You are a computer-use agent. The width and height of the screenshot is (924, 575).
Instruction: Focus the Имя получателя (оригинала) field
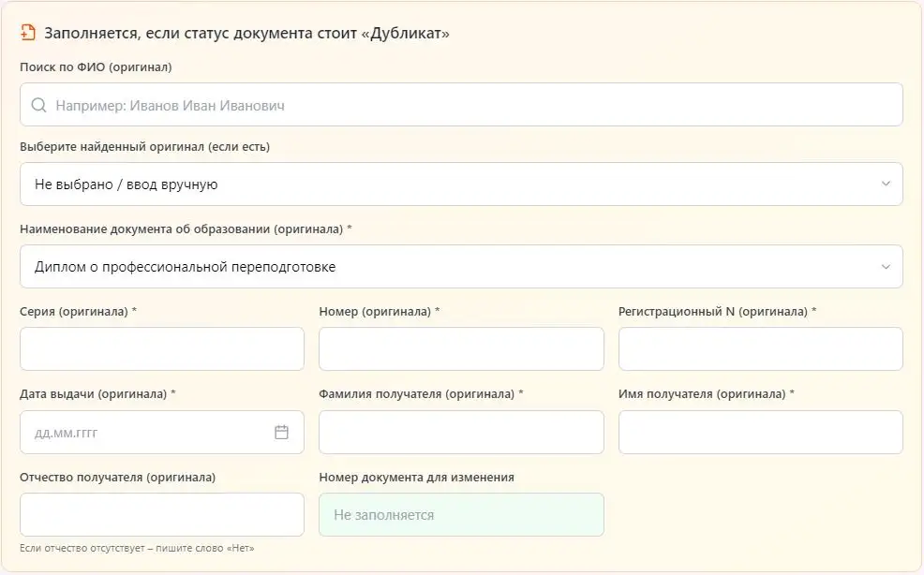tap(761, 432)
